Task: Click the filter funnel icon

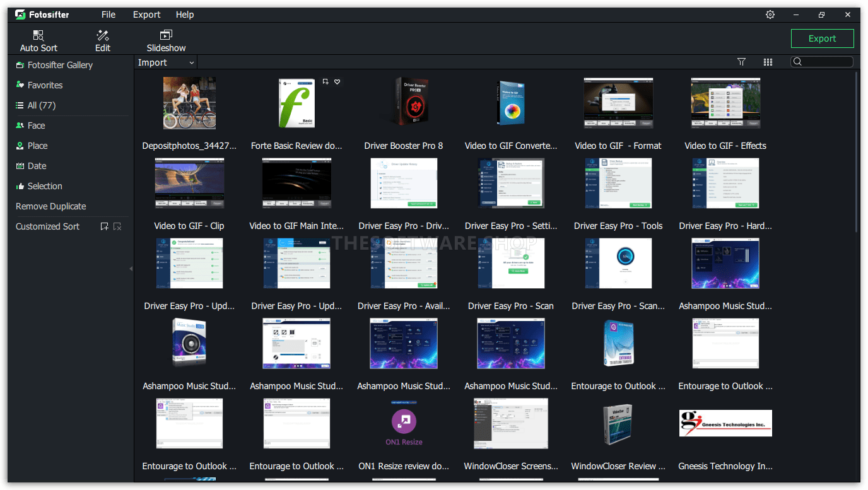Action: [741, 62]
